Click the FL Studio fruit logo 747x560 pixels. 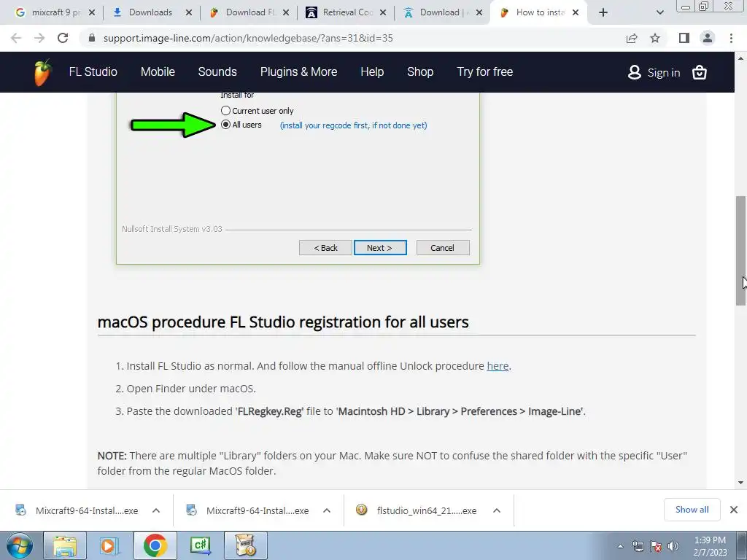(42, 72)
